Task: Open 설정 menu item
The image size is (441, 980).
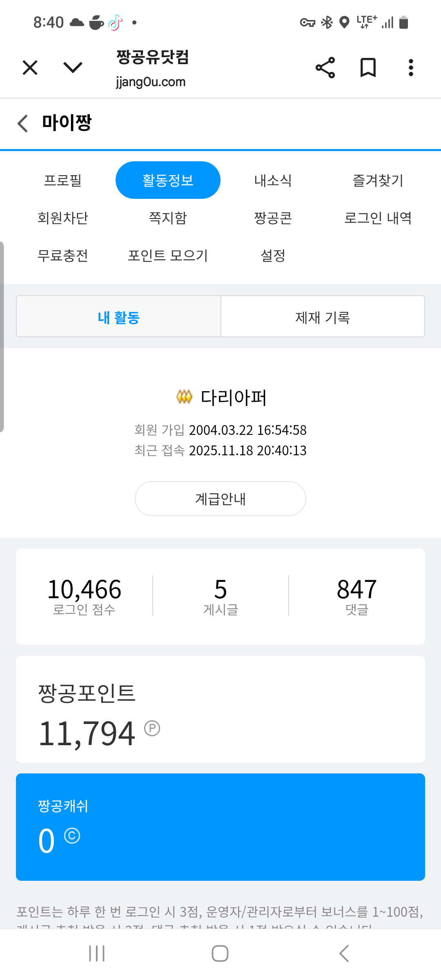Action: (273, 256)
